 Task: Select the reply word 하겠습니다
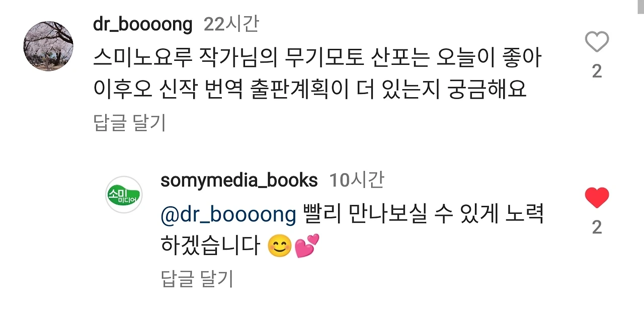211,246
